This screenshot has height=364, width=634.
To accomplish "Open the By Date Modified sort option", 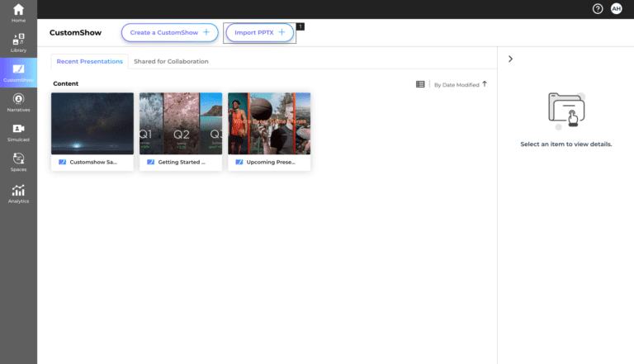I will (457, 85).
